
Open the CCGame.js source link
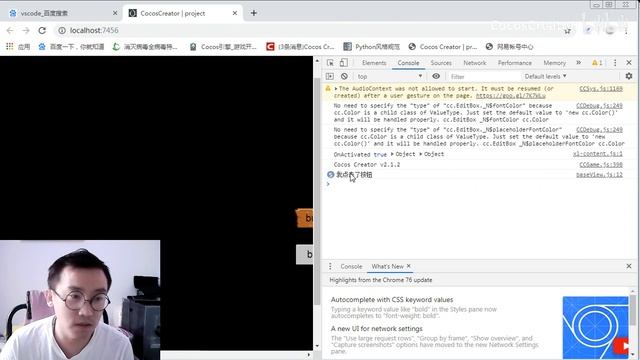pos(601,165)
